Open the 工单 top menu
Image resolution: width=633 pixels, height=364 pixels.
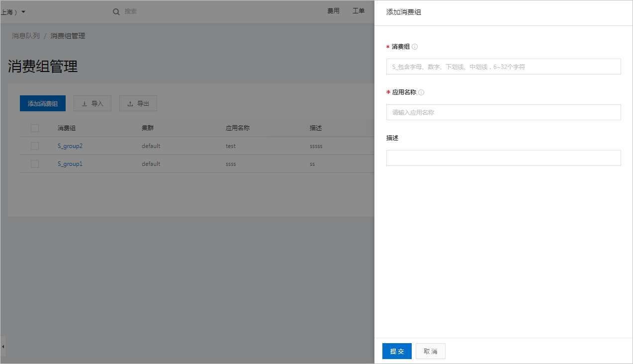(x=359, y=11)
